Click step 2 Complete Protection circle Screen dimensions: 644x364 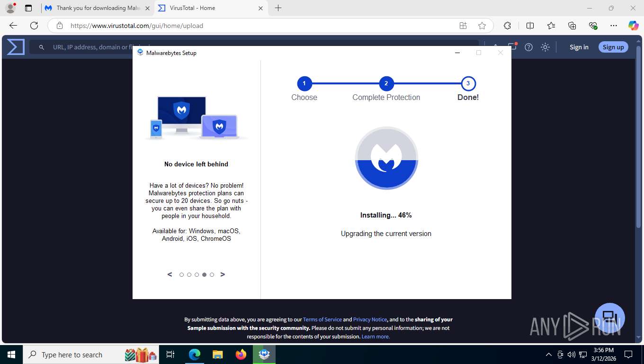386,83
